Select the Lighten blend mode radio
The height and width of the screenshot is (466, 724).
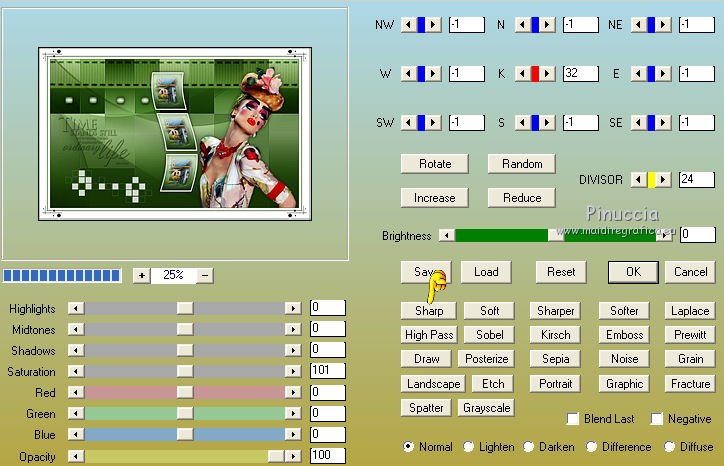(468, 447)
